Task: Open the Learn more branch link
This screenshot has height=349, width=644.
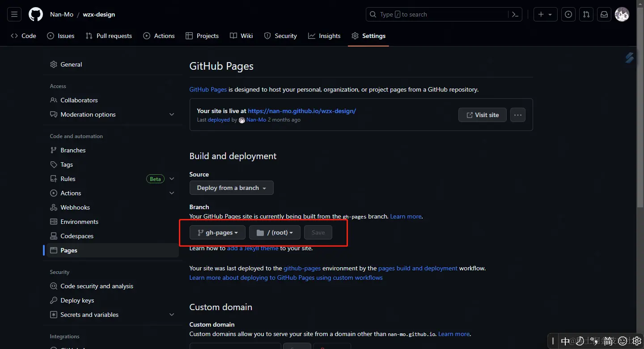Action: point(406,216)
